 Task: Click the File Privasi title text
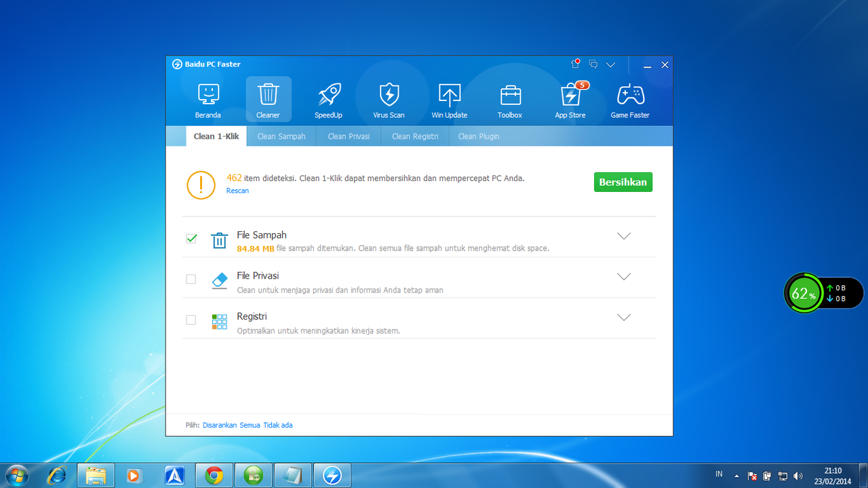(x=258, y=276)
